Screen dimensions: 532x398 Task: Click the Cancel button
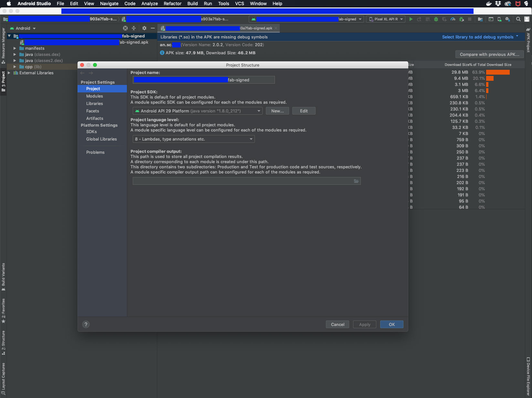pyautogui.click(x=338, y=324)
